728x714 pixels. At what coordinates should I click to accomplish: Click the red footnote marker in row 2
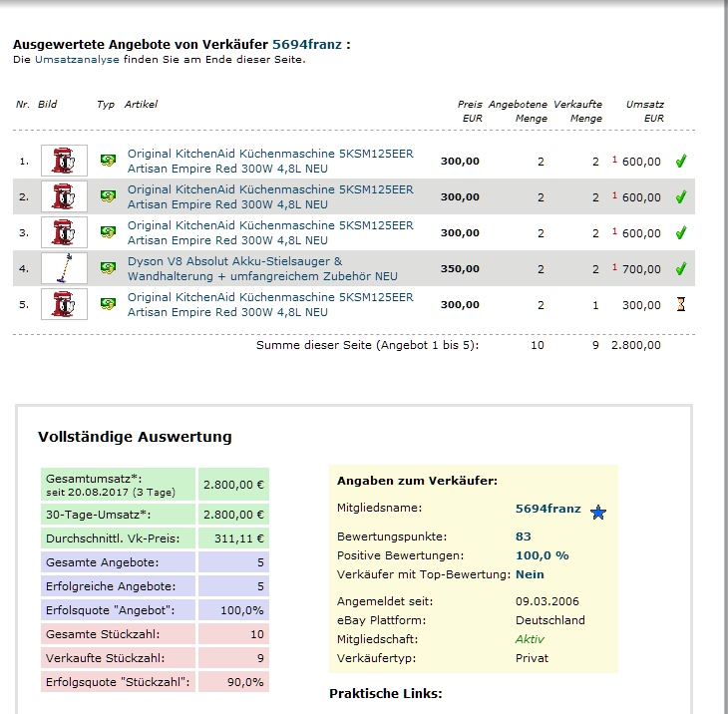[x=614, y=194]
